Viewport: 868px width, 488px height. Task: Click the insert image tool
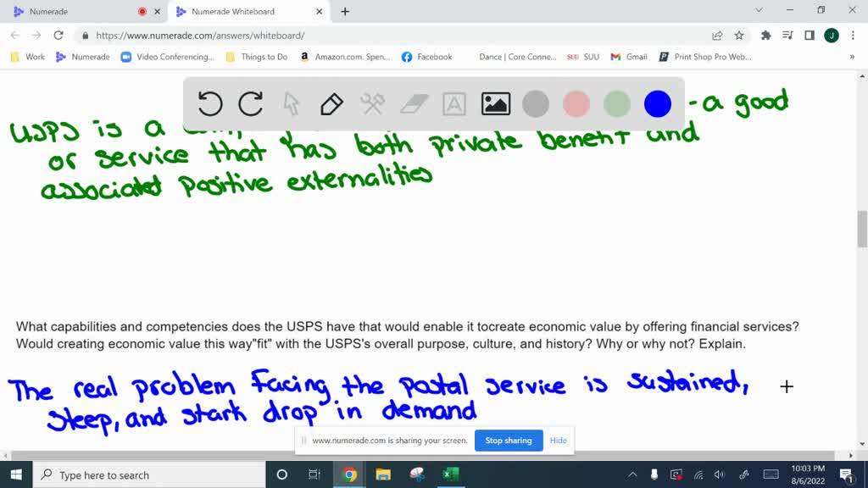(x=495, y=103)
